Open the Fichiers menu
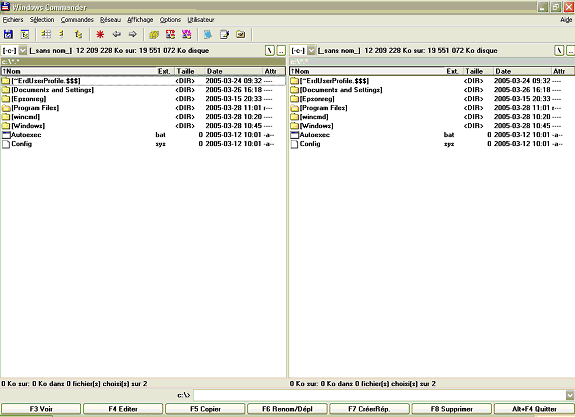Screen dimensions: 575x417 13,20
